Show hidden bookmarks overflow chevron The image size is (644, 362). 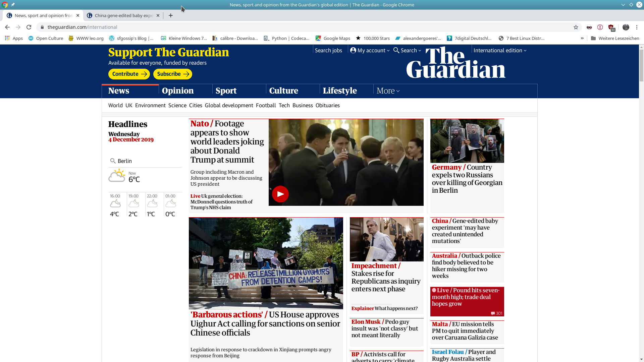pos(582,38)
